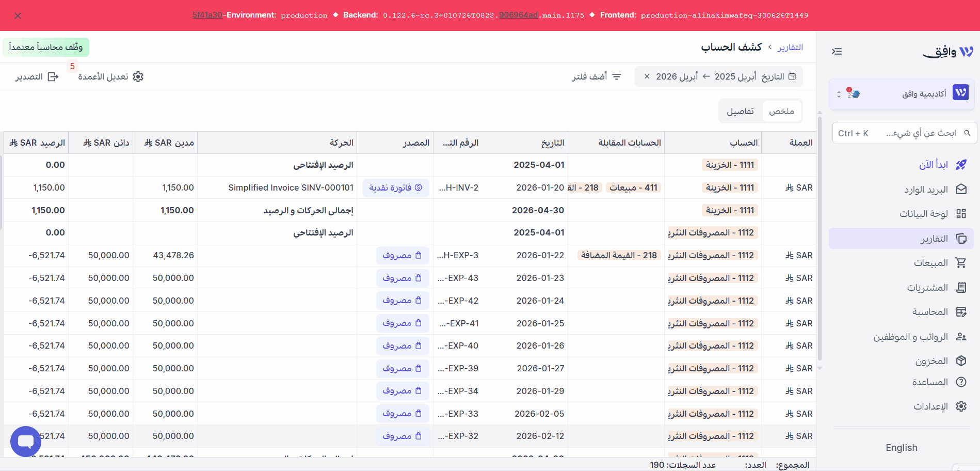The width and height of the screenshot is (980, 471).
Task: Click العملة column header
Action: tap(789, 143)
